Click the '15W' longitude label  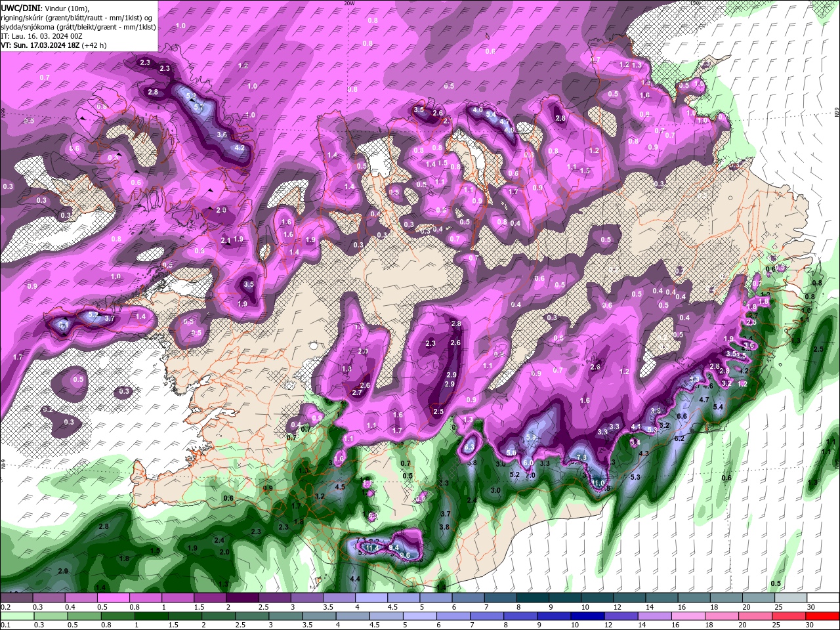pos(696,3)
